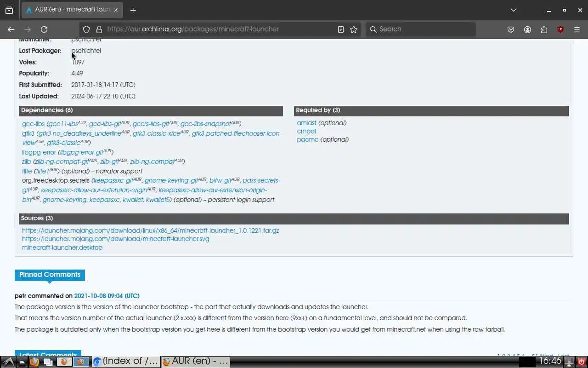Open the padlock site information icon
The height and width of the screenshot is (368, 588).
(99, 29)
